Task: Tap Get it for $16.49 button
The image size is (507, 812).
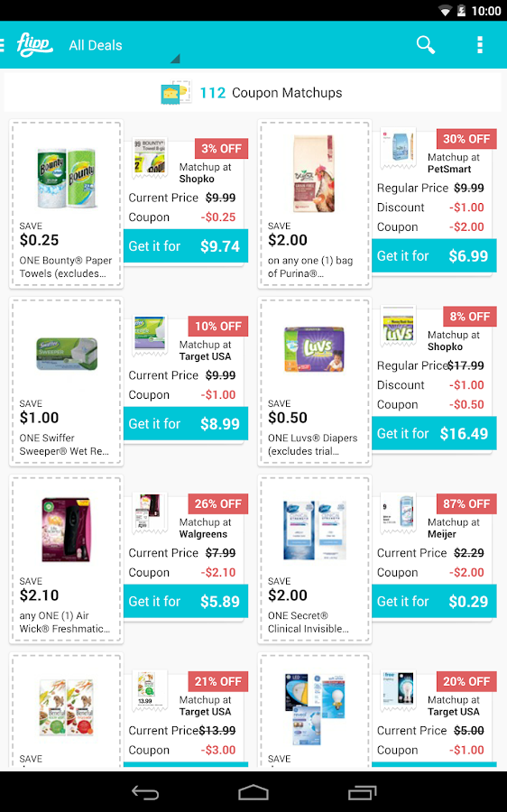Action: [x=434, y=433]
